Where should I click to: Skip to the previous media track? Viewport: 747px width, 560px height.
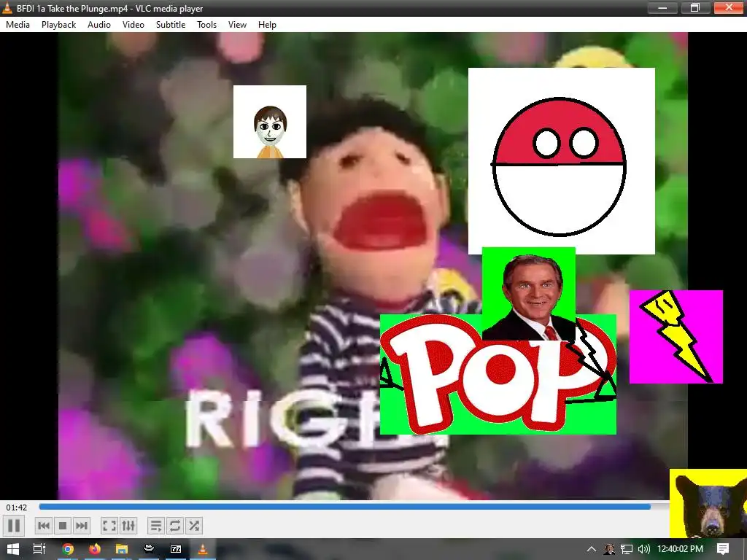coord(43,526)
